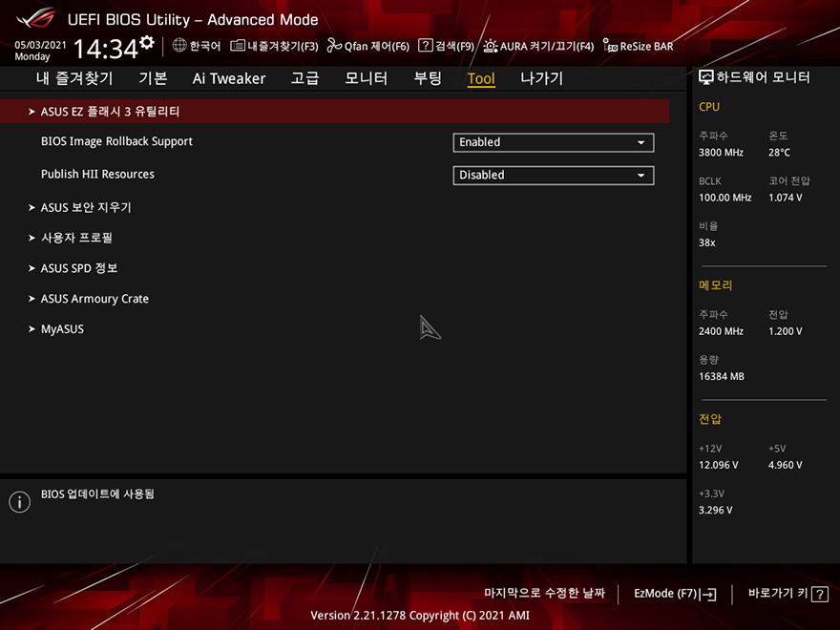This screenshot has height=630, width=840.
Task: Expand ASUS 보안 지우기 submenu
Action: click(x=86, y=207)
